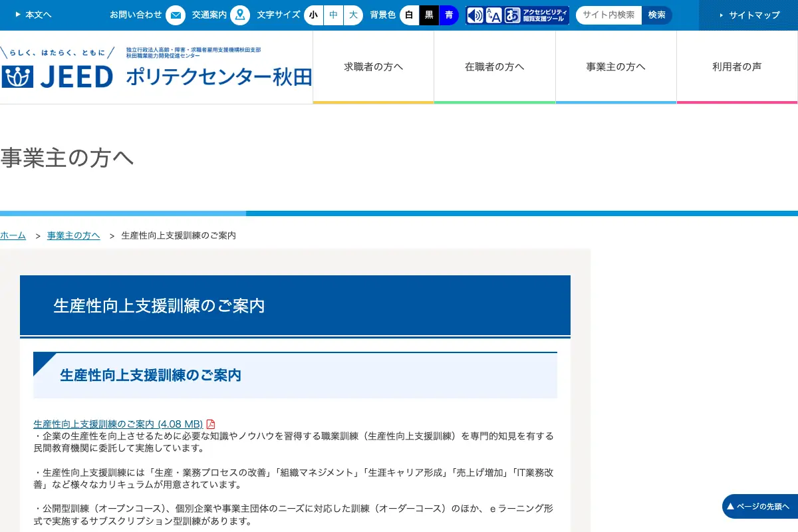Open the 求職者の方へ menu
The height and width of the screenshot is (532, 798).
coord(373,66)
